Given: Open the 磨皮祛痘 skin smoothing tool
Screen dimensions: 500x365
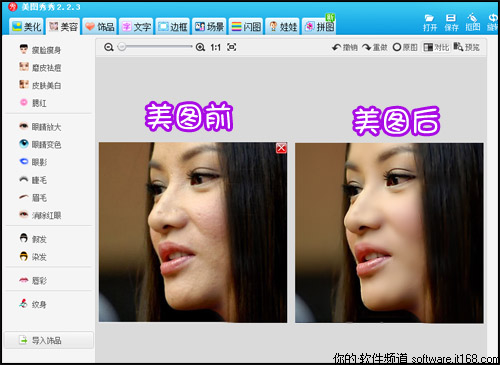Looking at the screenshot, I should click(40, 68).
